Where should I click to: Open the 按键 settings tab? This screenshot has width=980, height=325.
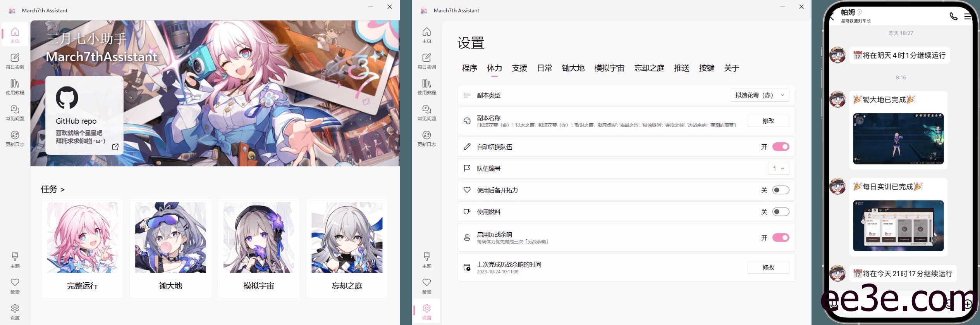click(x=707, y=68)
